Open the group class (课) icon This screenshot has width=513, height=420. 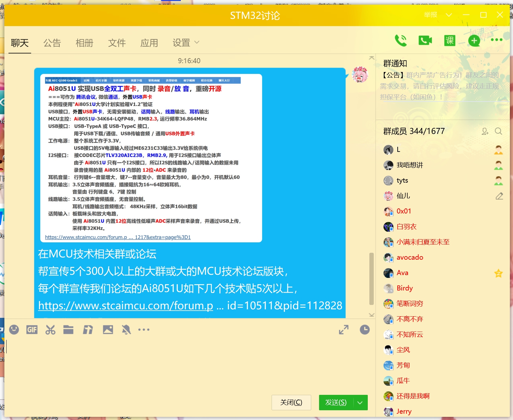[450, 40]
